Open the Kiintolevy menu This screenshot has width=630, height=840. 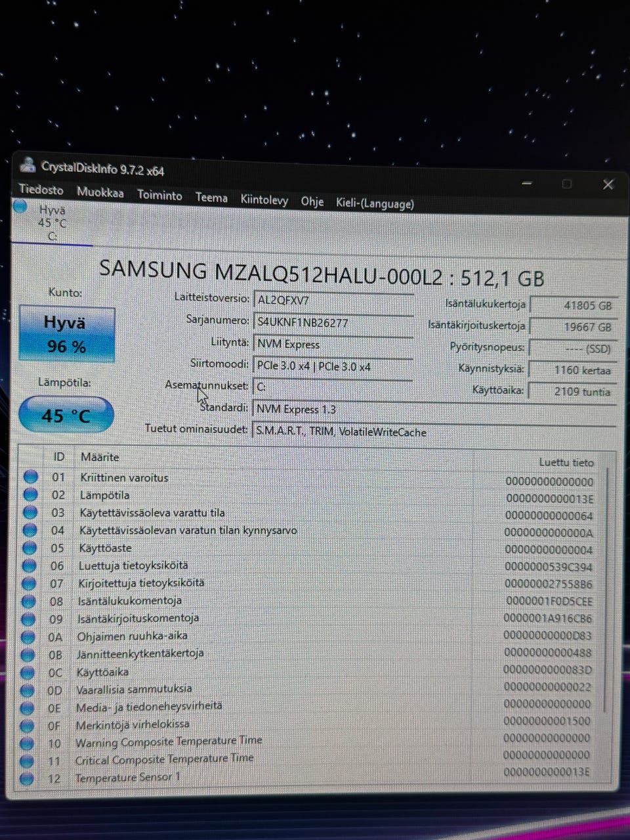pyautogui.click(x=264, y=200)
